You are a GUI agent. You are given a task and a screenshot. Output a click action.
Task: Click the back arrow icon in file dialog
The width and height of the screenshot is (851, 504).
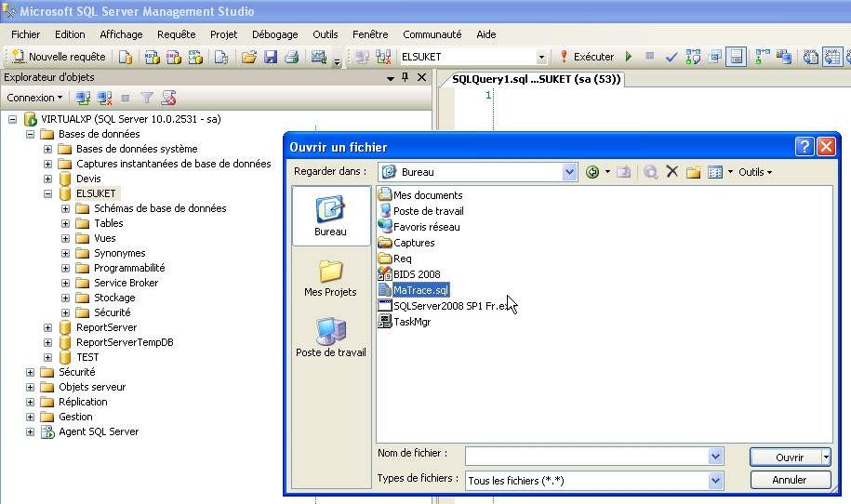(592, 172)
